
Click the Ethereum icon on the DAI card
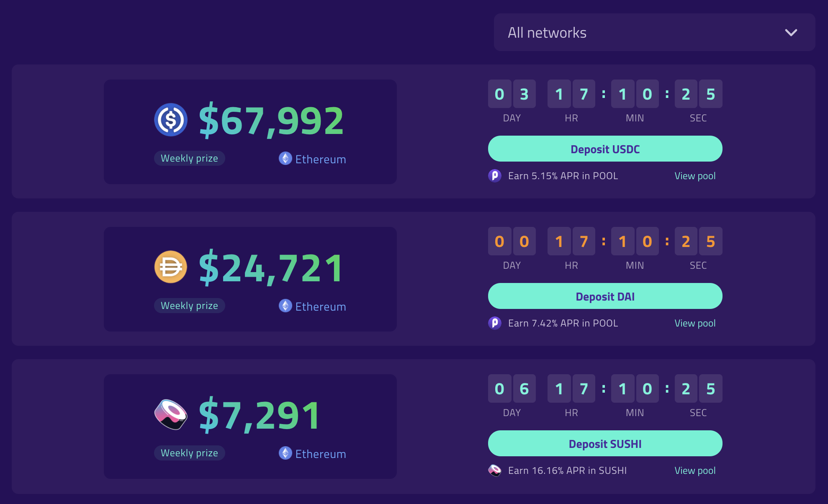(x=285, y=306)
